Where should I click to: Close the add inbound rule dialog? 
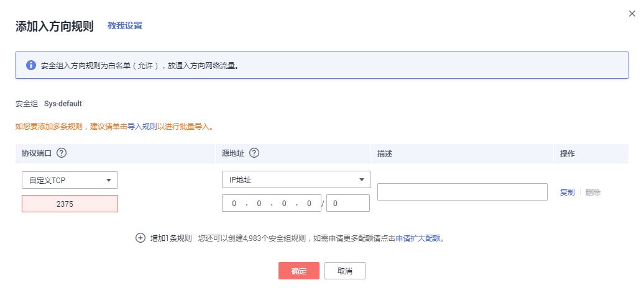(x=632, y=14)
